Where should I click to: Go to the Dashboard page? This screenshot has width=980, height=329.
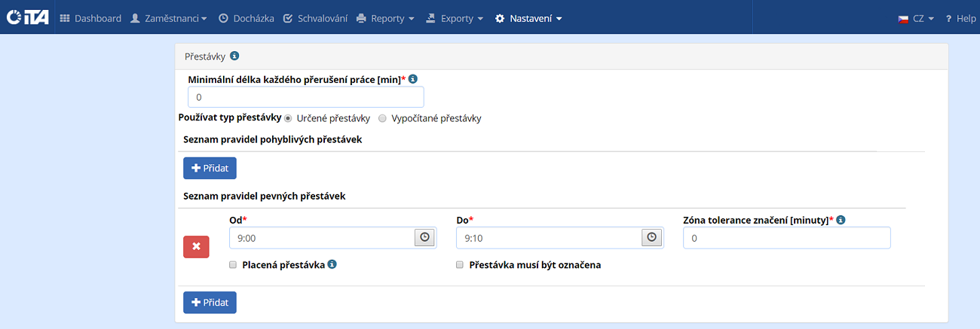point(90,18)
